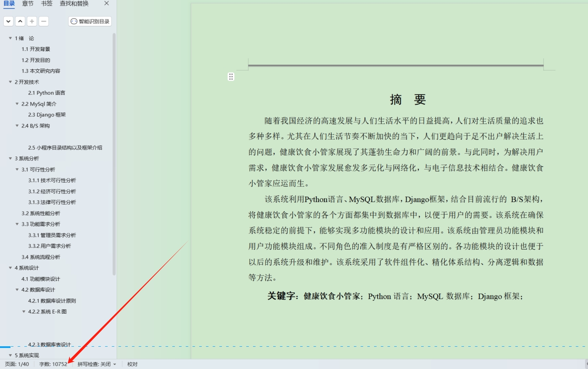Viewport: 588px width, 369px height.
Task: Click the plus icon to expand all headings
Action: 32,21
